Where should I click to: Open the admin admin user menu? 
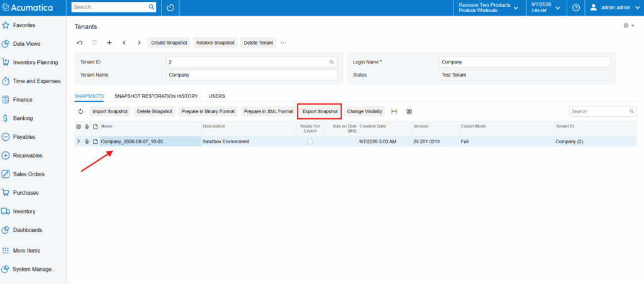pyautogui.click(x=614, y=8)
